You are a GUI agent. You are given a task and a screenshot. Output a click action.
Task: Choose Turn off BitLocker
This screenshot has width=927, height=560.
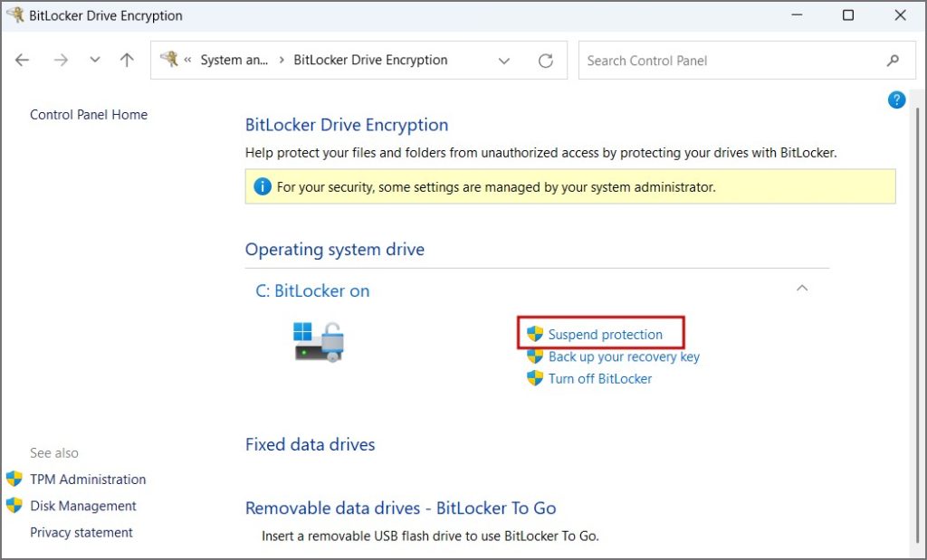pyautogui.click(x=599, y=379)
